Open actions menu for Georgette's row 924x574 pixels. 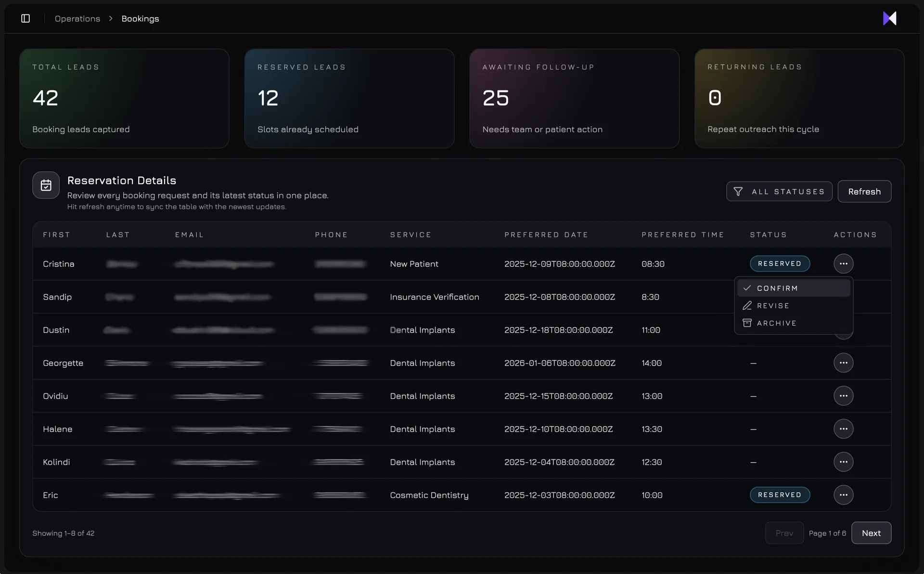coord(843,363)
